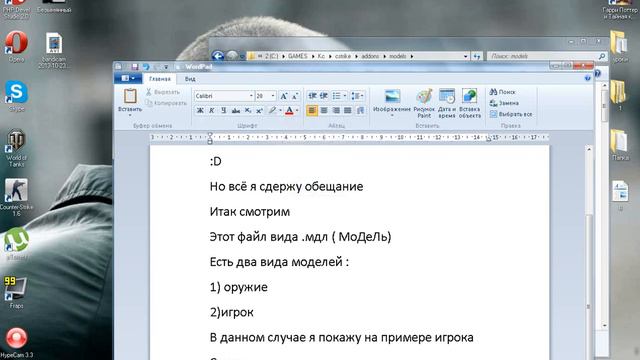This screenshot has height=360, width=640.
Task: Open the WordPad application menu button
Action: 128,78
